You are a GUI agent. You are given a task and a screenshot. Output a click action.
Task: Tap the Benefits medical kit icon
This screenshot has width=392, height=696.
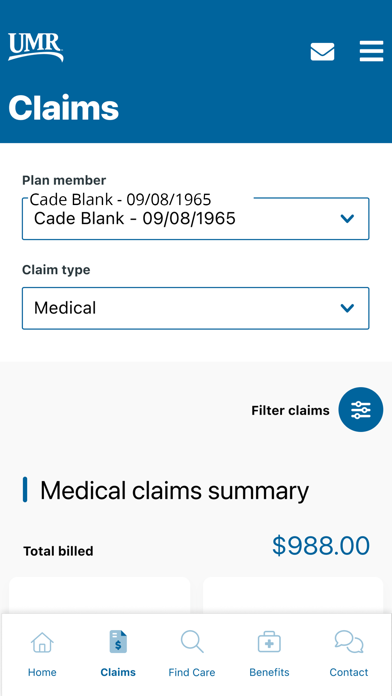pyautogui.click(x=269, y=642)
